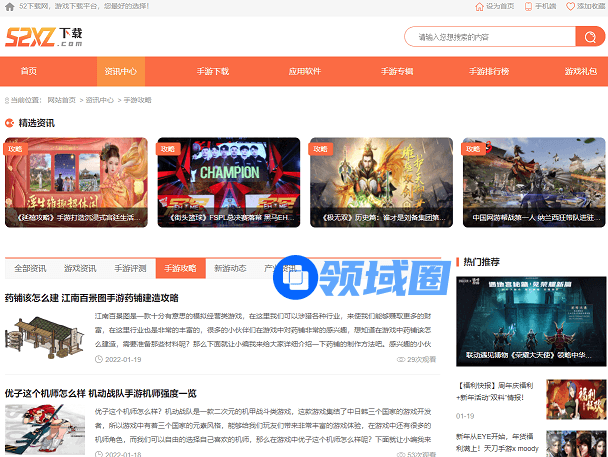Open article 优子这个机师怎么样 title link
This screenshot has height=457, width=608.
pyautogui.click(x=100, y=393)
